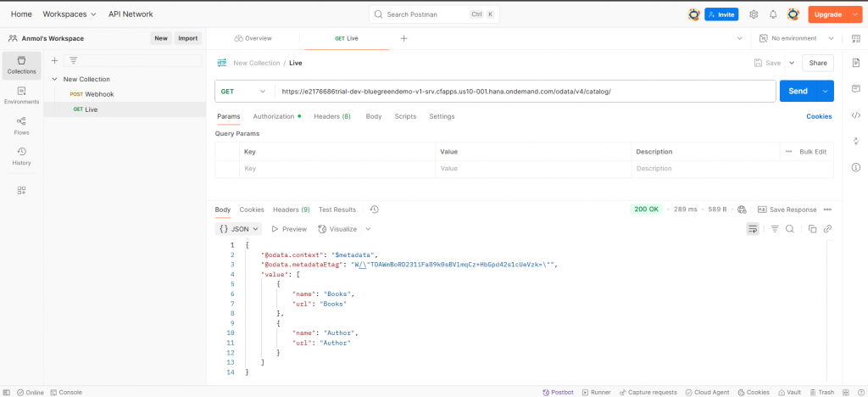
Task: Click the filter response icon
Action: [775, 229]
